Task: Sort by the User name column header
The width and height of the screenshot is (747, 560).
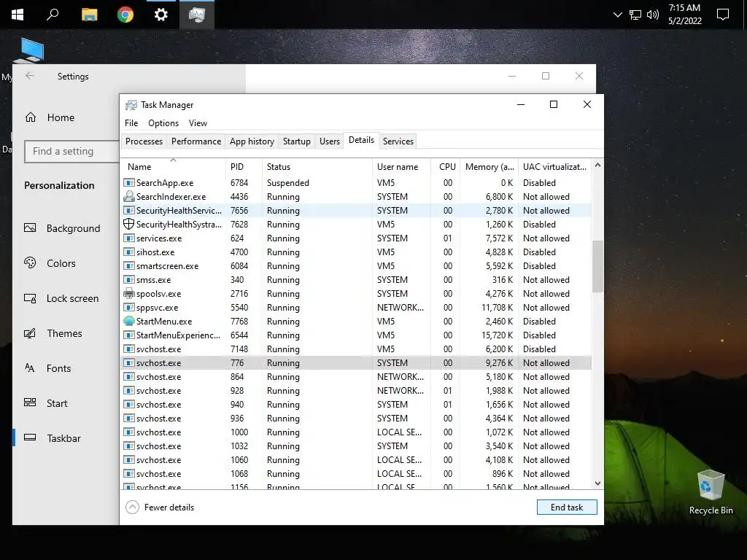Action: click(402, 167)
